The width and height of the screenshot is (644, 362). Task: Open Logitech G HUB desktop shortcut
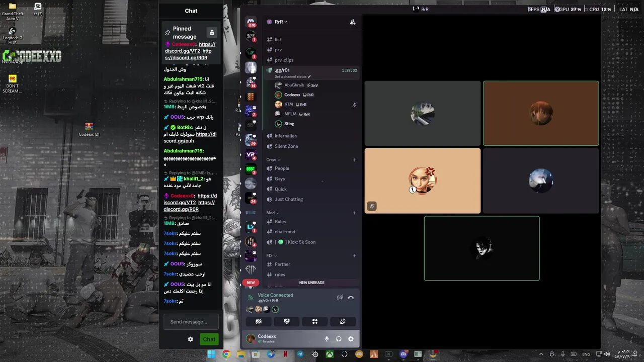point(12,37)
